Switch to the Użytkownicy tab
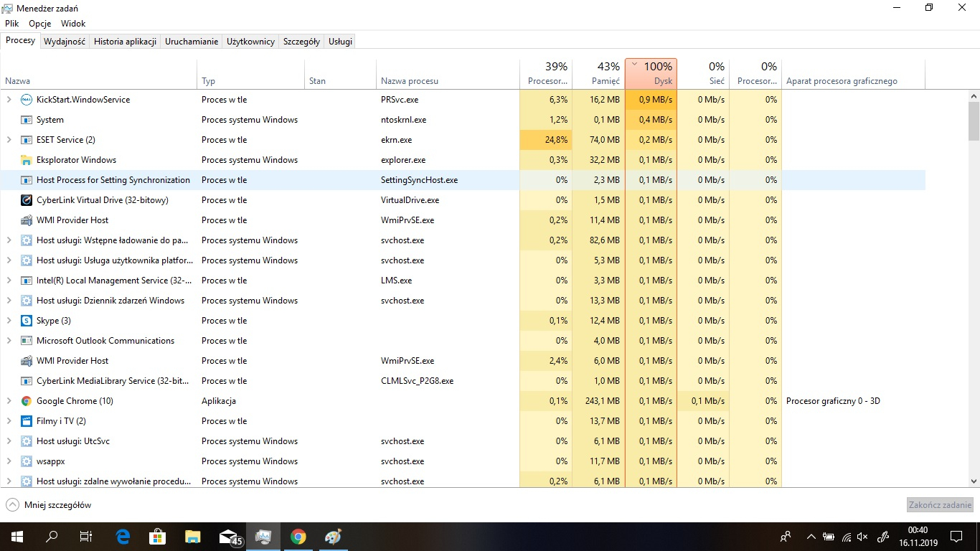 [x=250, y=42]
